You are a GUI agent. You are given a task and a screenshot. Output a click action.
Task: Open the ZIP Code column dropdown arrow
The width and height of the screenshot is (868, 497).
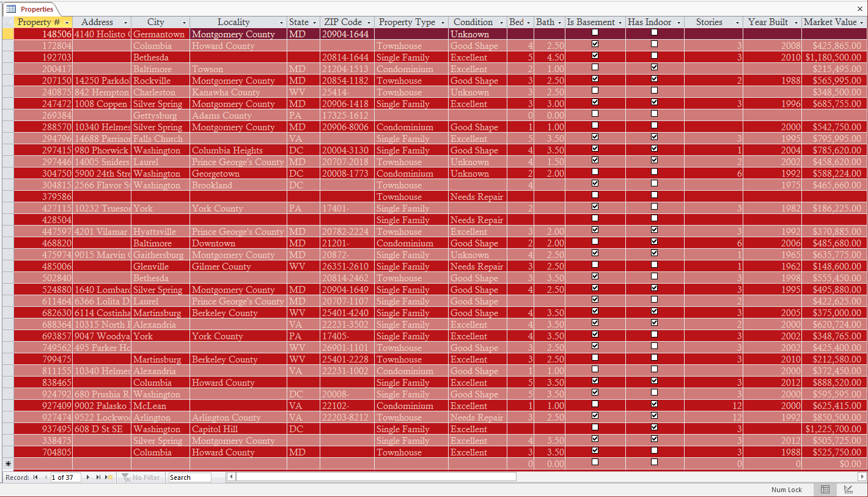[369, 23]
